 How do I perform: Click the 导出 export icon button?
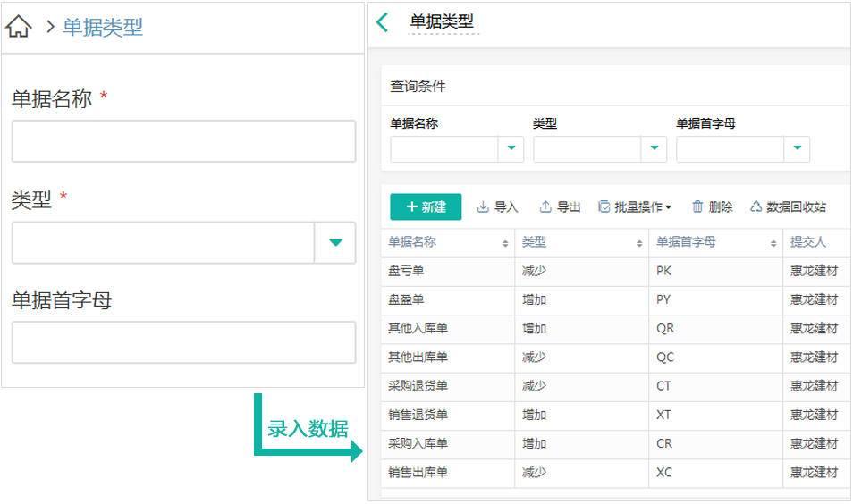[560, 206]
